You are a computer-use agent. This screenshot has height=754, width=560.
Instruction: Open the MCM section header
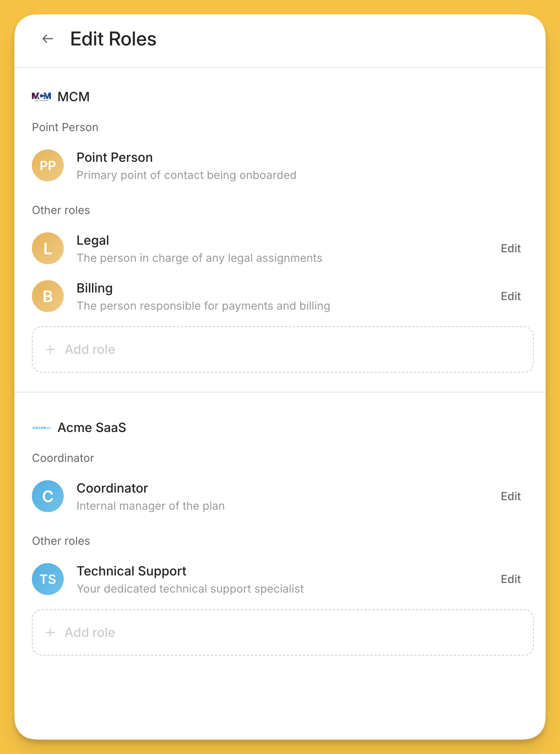point(73,96)
